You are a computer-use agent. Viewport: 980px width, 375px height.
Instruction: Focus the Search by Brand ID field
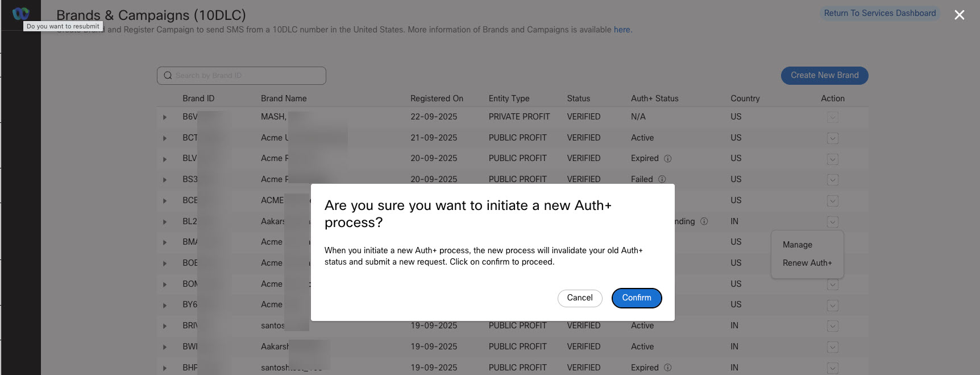(242, 76)
